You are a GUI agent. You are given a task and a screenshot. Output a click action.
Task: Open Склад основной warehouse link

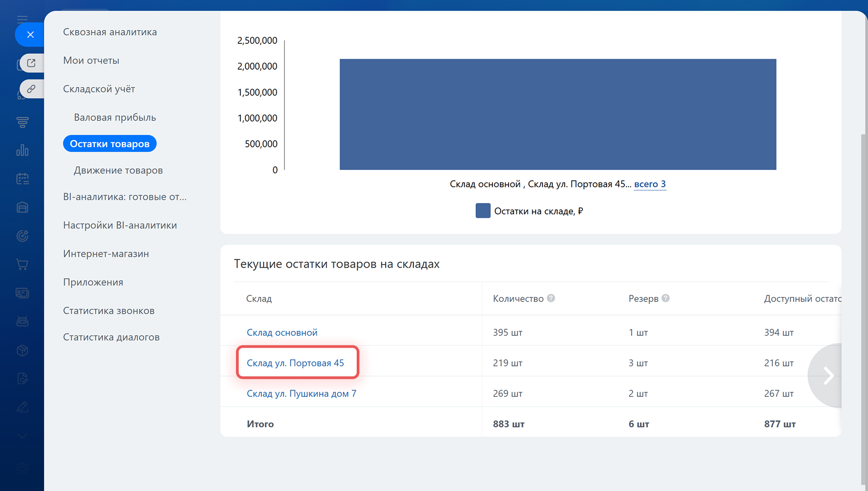[x=282, y=333]
